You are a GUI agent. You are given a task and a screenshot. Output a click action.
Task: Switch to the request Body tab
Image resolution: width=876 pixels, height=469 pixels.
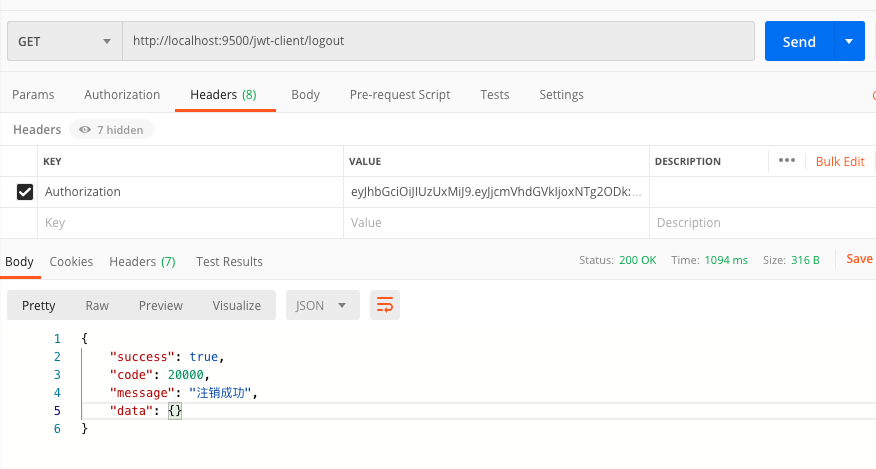click(x=305, y=95)
